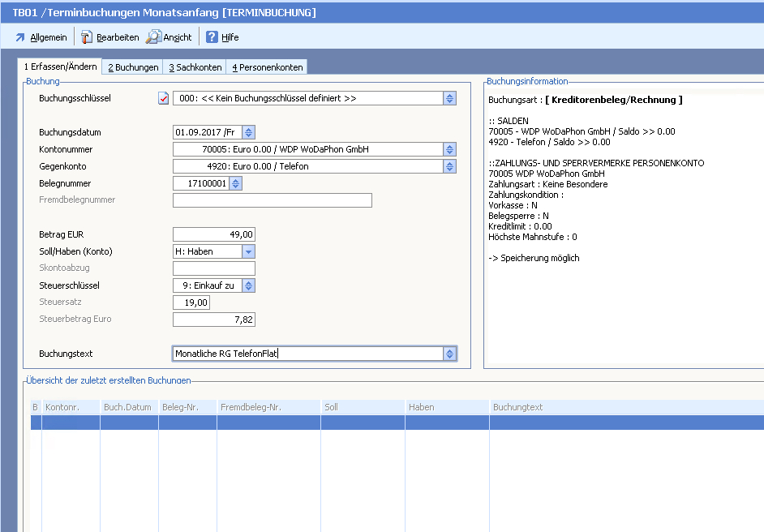Switch to the 2 Buchungen tab
Viewport: 764px width, 532px height.
pos(133,67)
